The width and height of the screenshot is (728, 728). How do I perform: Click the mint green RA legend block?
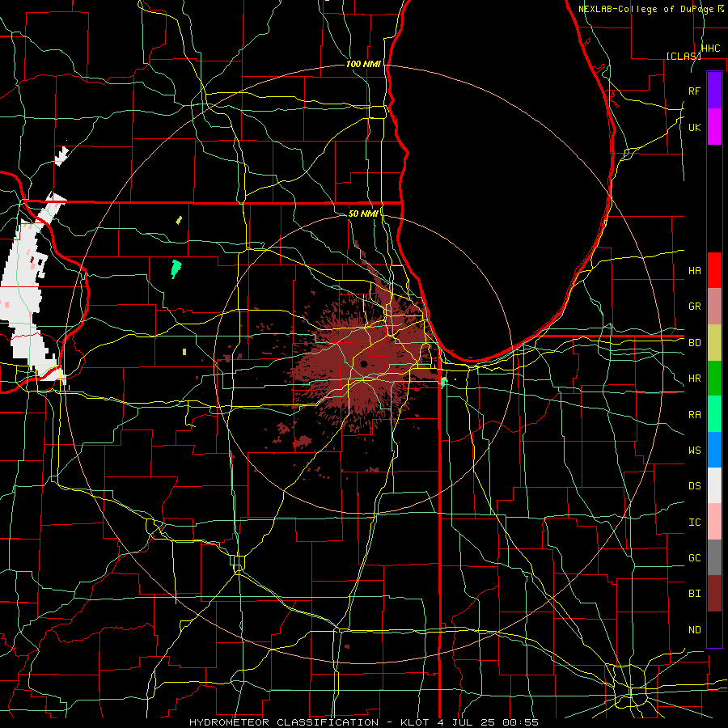(x=714, y=414)
